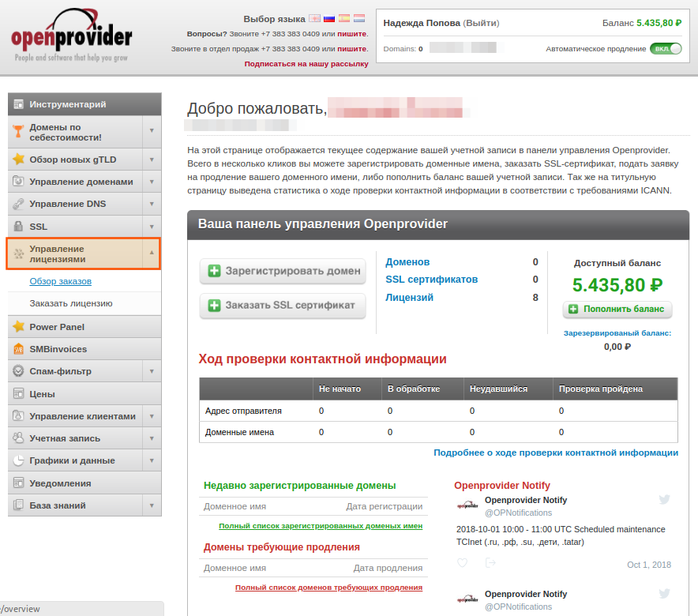698x616 pixels.
Task: Click the База знаний book icon
Action: 18,505
